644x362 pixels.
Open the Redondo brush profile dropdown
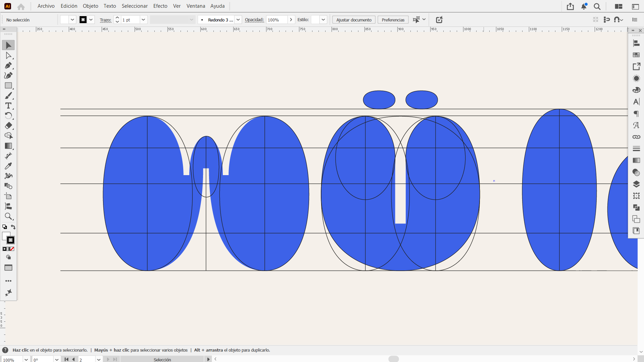[238, 20]
